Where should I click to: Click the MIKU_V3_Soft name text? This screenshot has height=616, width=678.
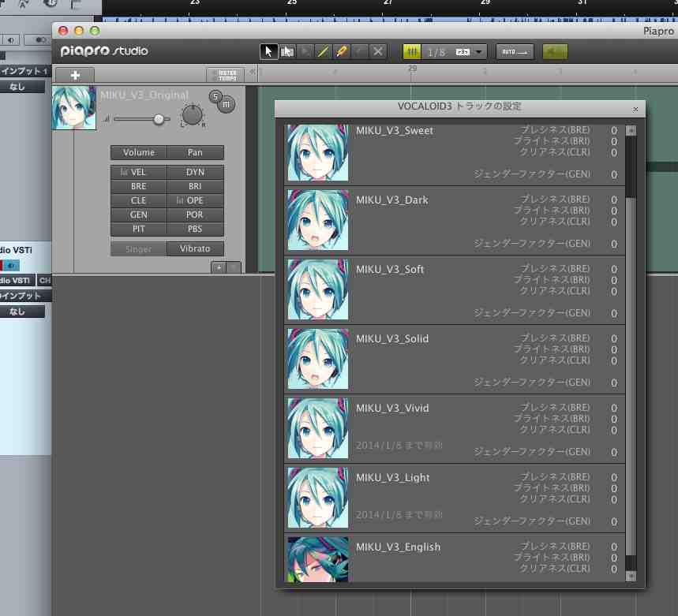(x=390, y=270)
